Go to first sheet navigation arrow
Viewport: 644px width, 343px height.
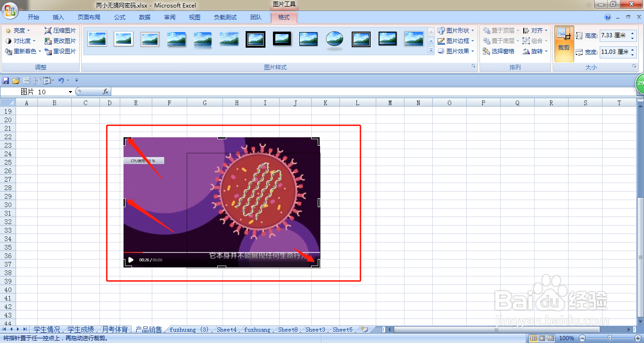click(5, 329)
